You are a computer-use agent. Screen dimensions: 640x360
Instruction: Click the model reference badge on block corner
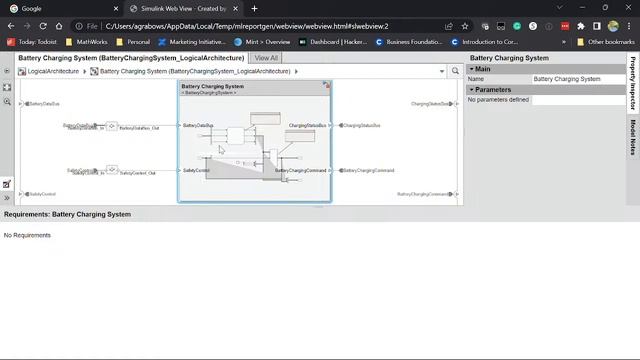click(326, 85)
